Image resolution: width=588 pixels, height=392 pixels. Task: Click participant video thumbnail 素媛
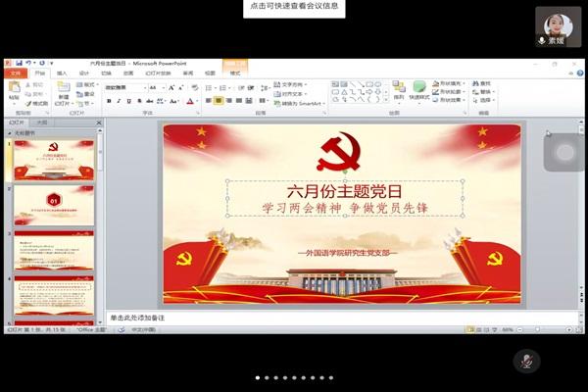[558, 27]
